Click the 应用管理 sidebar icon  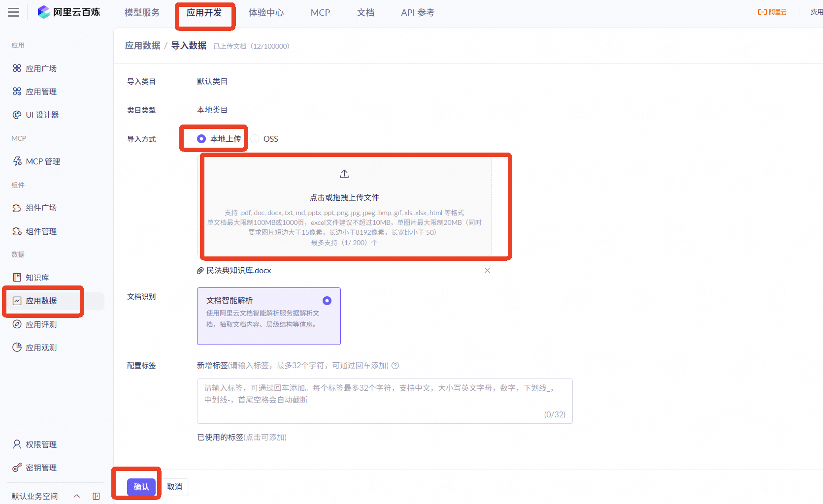click(17, 92)
